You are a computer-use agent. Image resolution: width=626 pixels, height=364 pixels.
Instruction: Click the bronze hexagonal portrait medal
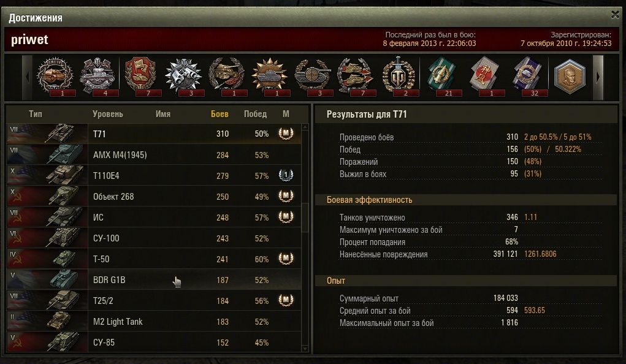[x=570, y=77]
